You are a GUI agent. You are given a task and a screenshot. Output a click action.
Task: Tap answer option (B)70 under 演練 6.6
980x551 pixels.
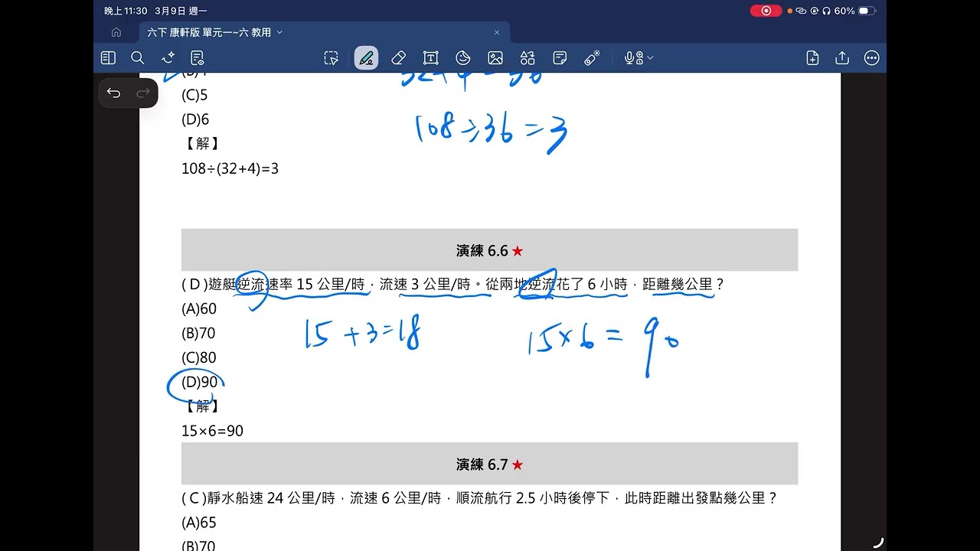198,334
